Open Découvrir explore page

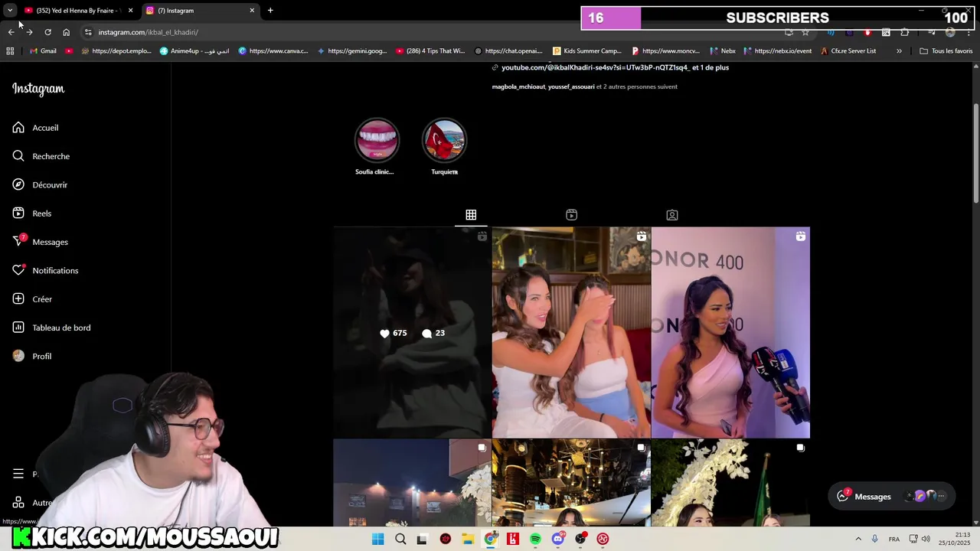coord(40,184)
